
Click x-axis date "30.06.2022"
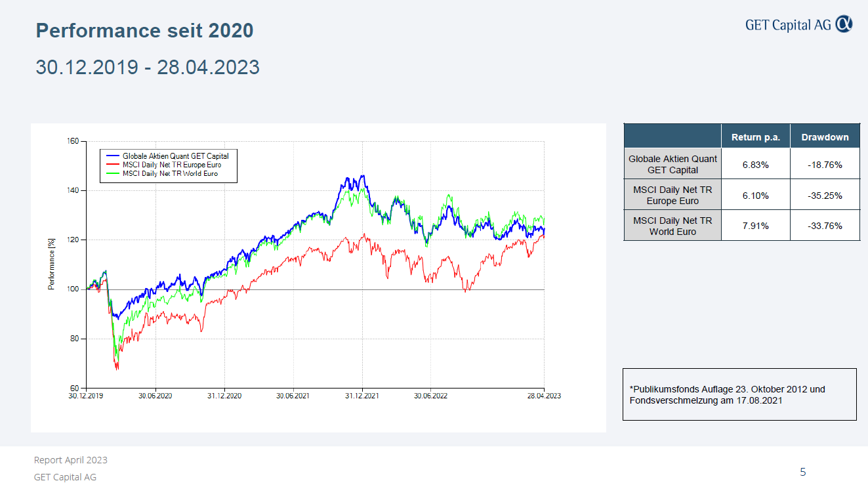(430, 396)
